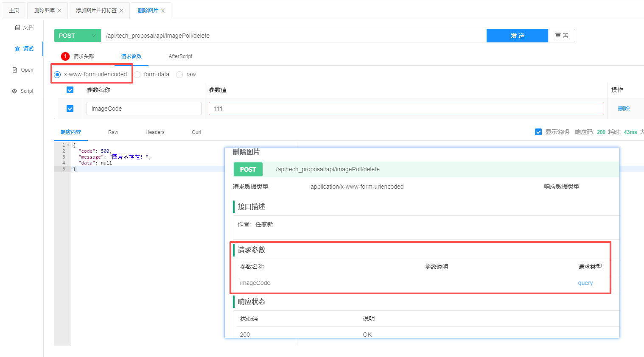Click 删除 link in imageCode row
Viewport: 644px width, 357px height.
pyautogui.click(x=624, y=109)
